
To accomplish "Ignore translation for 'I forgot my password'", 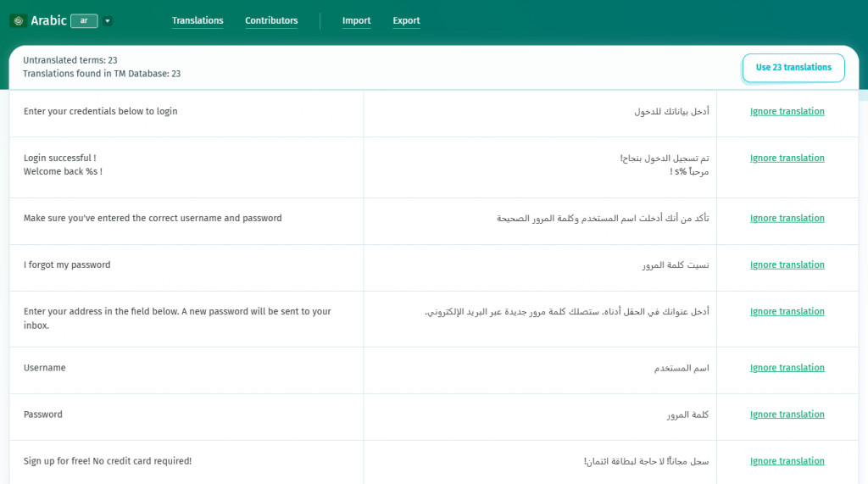I will coord(787,264).
